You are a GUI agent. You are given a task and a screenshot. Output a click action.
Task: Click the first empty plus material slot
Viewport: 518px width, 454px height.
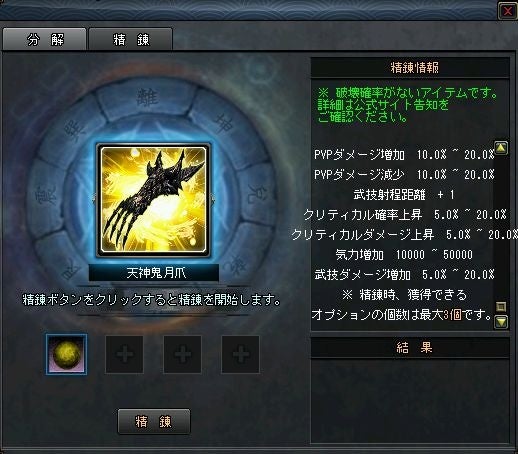[x=124, y=354]
